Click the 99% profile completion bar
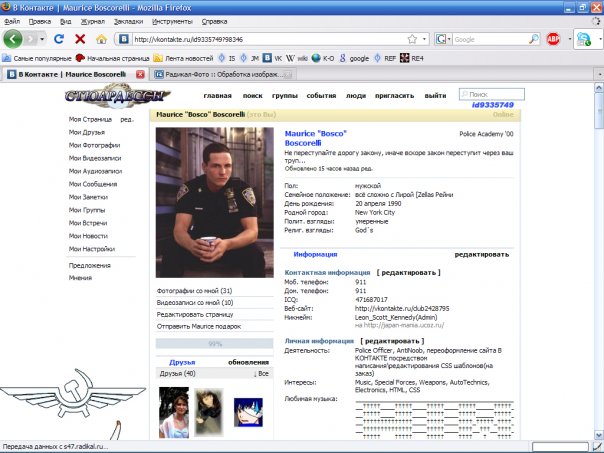 [215, 344]
